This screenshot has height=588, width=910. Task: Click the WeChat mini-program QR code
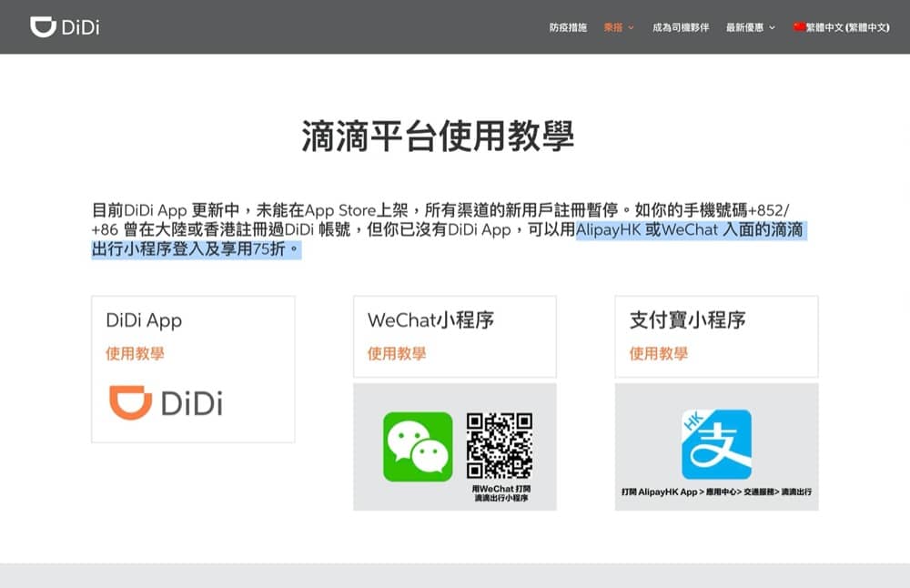500,446
